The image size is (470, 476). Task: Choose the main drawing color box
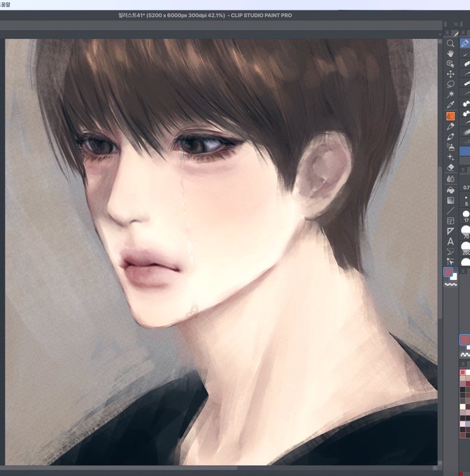click(448, 272)
